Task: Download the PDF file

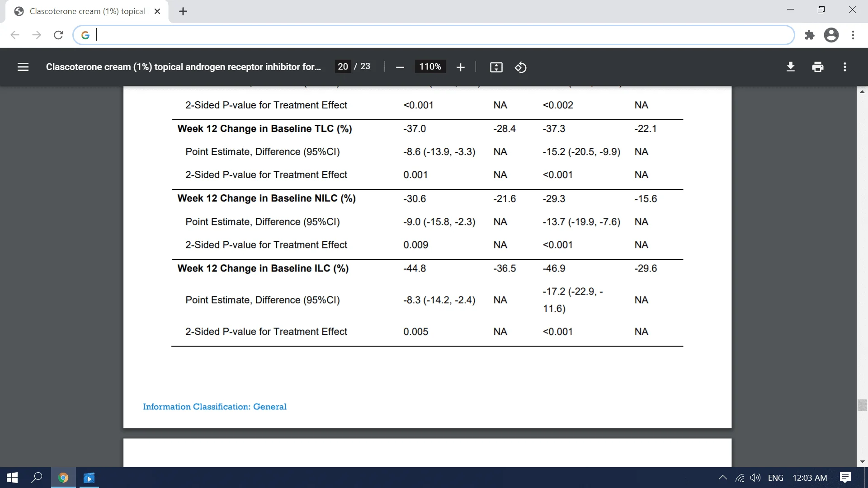Action: pyautogui.click(x=790, y=67)
